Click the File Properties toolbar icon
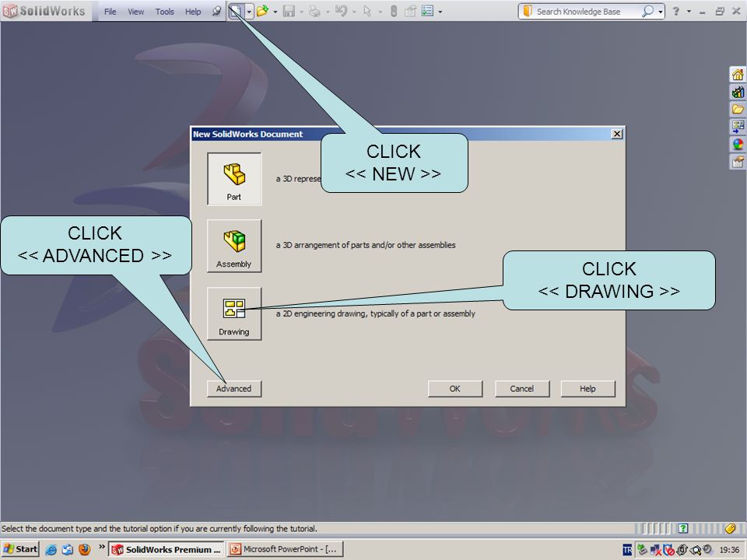This screenshot has height=560, width=747. (410, 11)
